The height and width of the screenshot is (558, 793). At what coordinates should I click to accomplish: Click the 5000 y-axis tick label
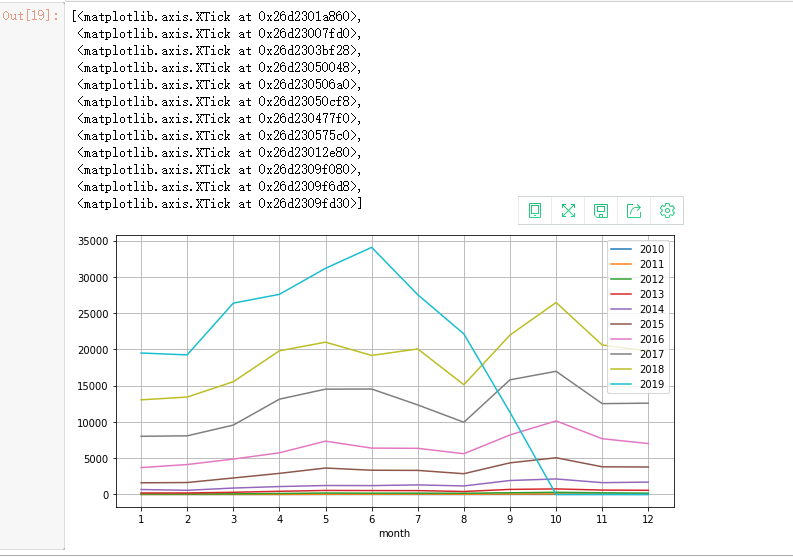click(x=96, y=459)
